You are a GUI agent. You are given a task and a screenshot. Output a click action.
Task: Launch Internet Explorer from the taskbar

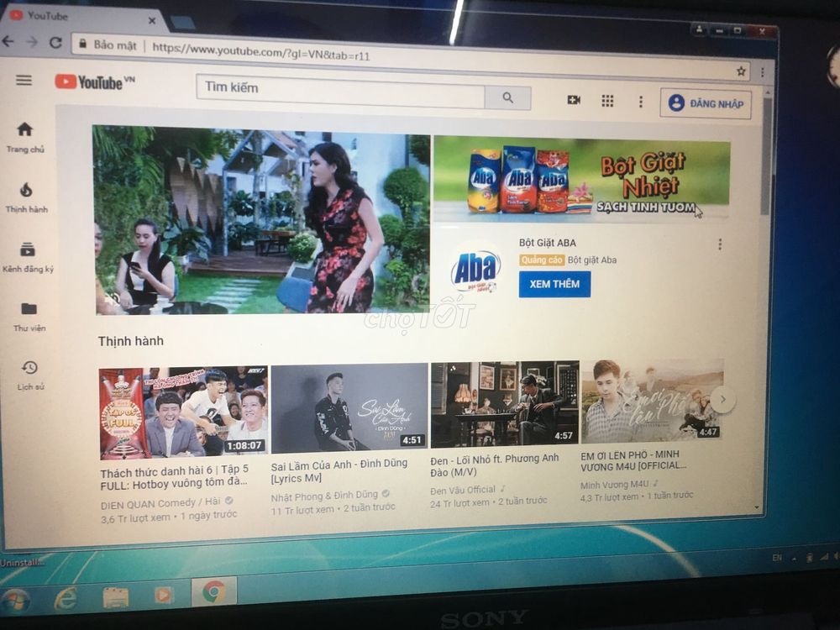(66, 597)
